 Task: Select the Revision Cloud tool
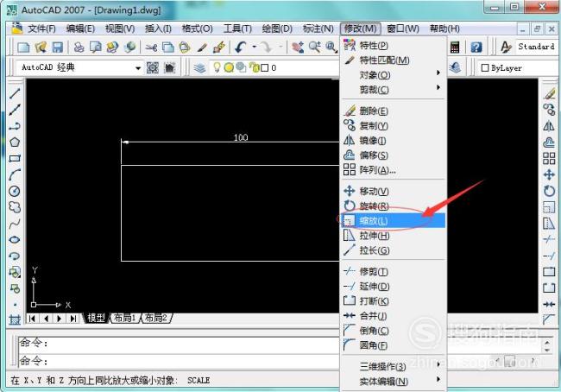pos(15,207)
